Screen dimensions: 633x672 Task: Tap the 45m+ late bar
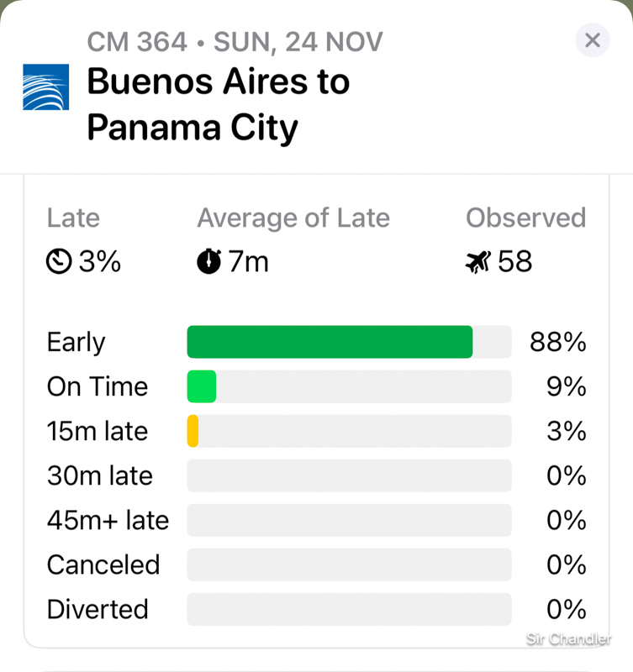click(349, 520)
